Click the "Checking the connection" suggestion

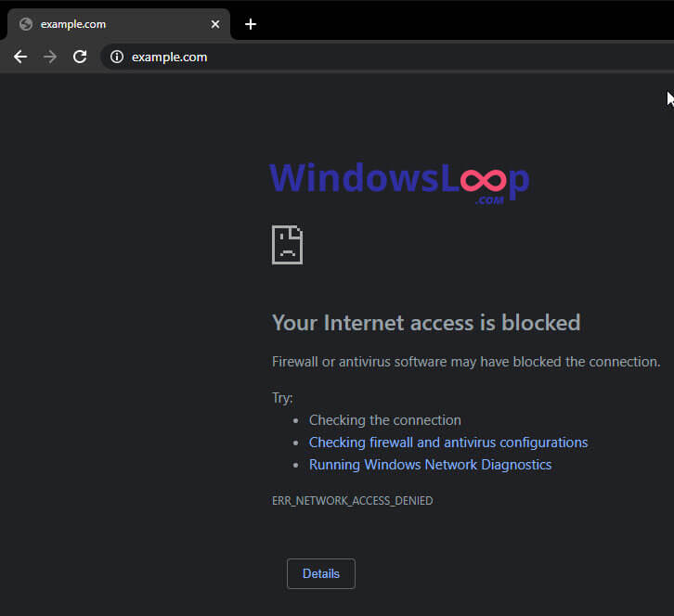[385, 420]
